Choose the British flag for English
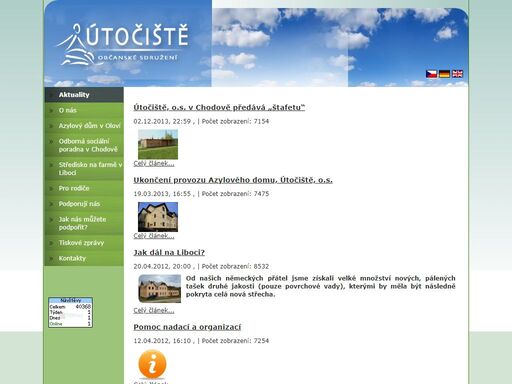The image size is (512, 384). (457, 74)
